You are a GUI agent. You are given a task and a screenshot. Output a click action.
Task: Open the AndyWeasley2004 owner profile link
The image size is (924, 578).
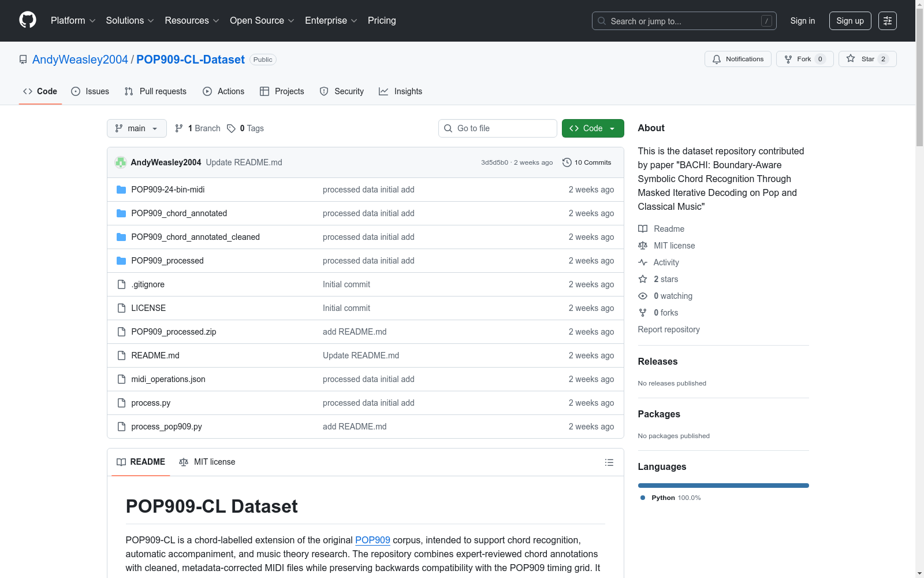point(80,60)
